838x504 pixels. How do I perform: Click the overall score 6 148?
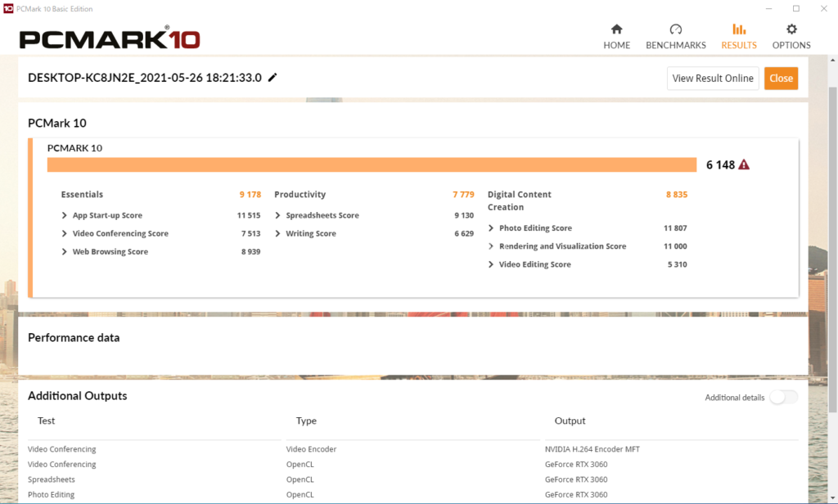[720, 164]
